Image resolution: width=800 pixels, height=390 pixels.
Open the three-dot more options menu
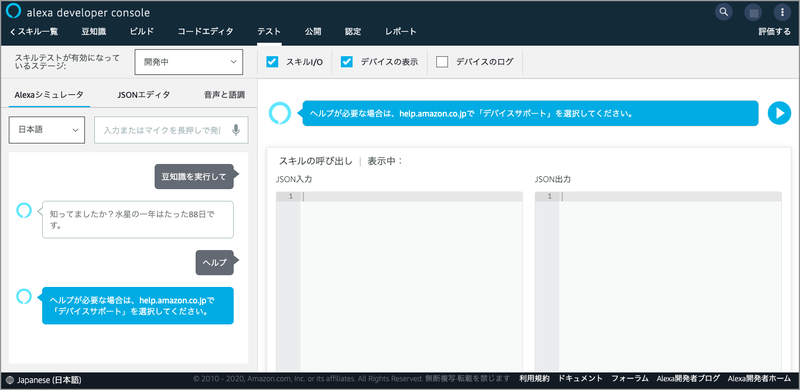[782, 12]
